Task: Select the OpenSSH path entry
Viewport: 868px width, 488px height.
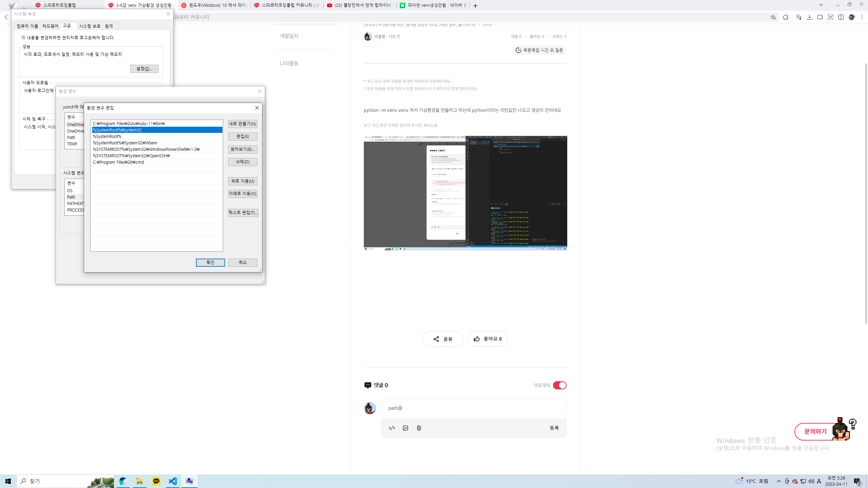Action: click(x=157, y=156)
